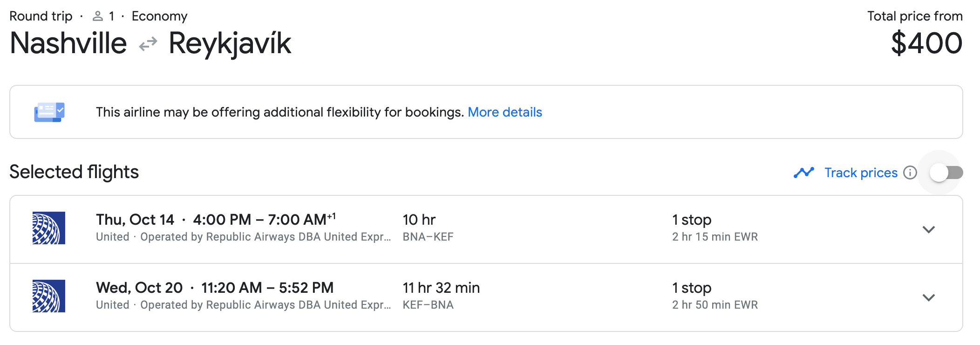Viewport: 980px width, 345px height.
Task: Click the Track prices label
Action: [x=860, y=172]
